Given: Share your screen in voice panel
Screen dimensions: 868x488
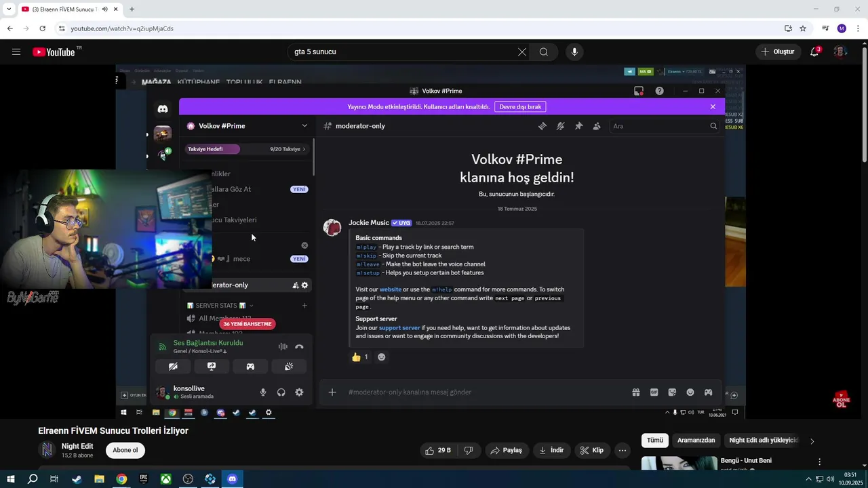Looking at the screenshot, I should click(x=212, y=366).
